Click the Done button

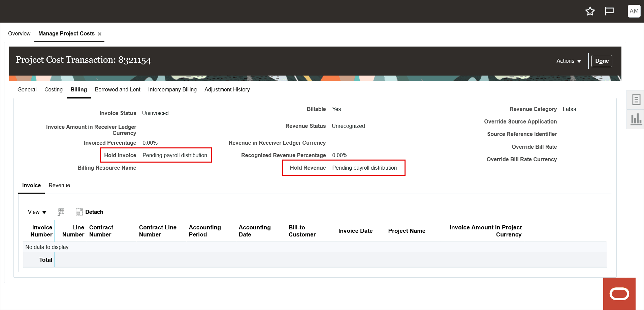602,61
